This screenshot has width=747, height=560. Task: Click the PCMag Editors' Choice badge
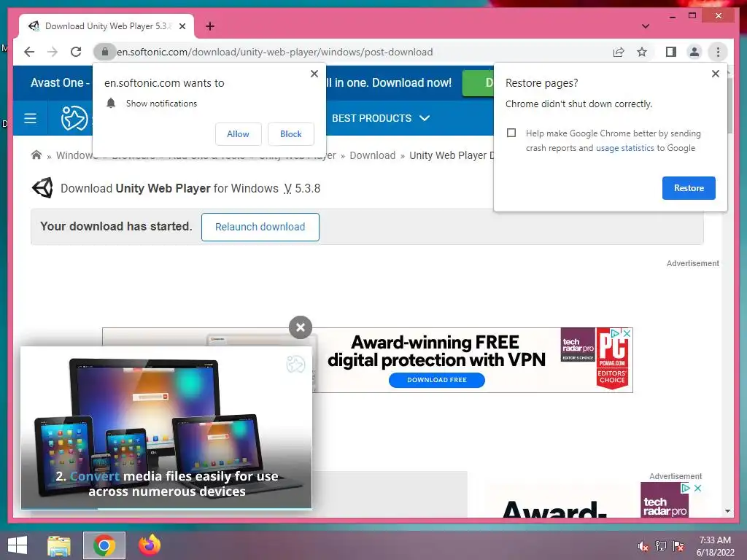[612, 359]
